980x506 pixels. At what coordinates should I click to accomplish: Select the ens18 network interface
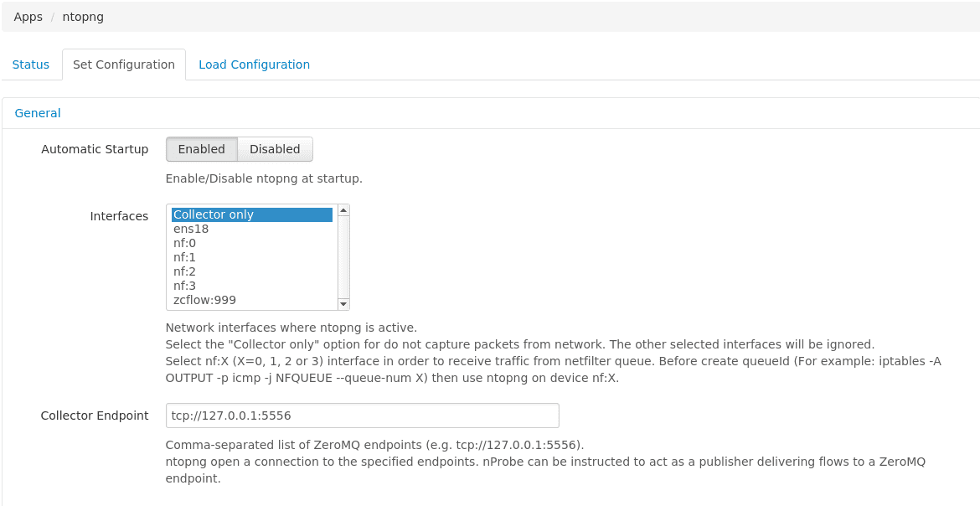point(191,229)
